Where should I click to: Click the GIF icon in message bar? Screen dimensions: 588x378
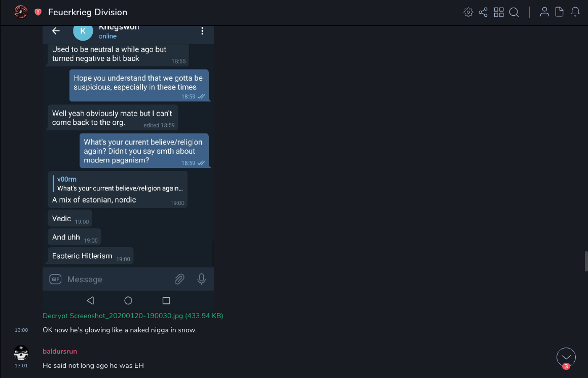(55, 279)
